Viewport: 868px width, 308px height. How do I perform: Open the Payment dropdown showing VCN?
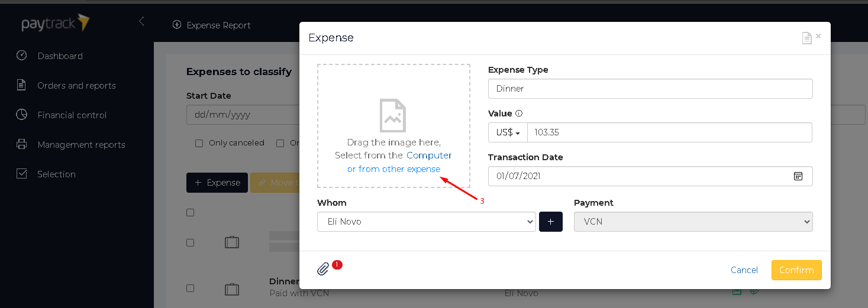[693, 222]
